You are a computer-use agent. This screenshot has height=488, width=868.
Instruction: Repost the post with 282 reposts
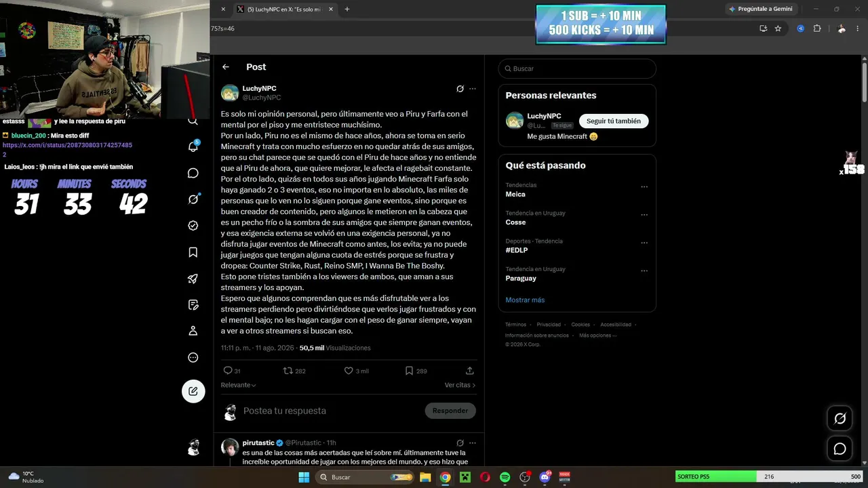(294, 371)
